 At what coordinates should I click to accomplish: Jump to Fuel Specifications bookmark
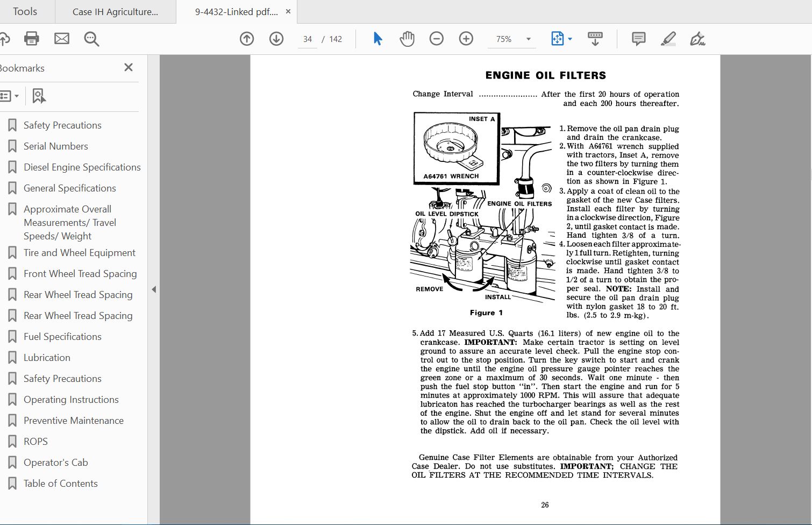click(x=62, y=337)
